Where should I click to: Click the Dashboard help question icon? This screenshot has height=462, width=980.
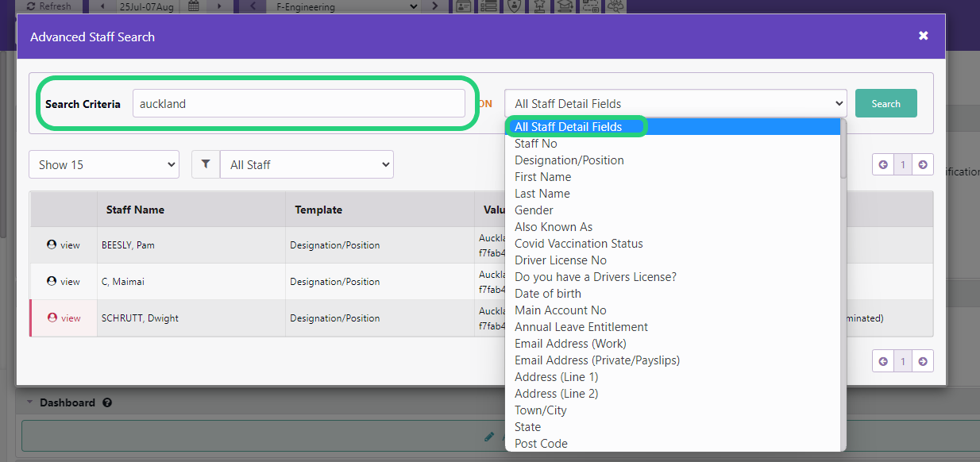tap(107, 402)
